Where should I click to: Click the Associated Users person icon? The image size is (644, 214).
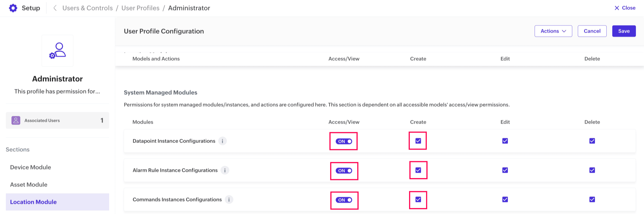click(16, 120)
